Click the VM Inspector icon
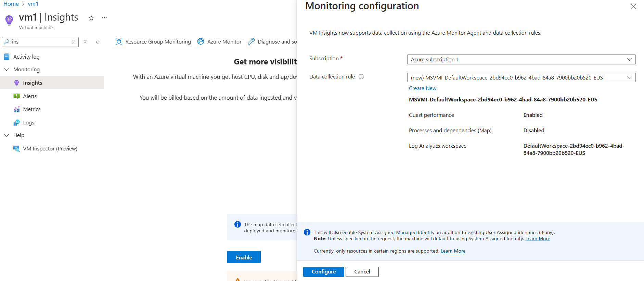The width and height of the screenshot is (644, 281). click(x=16, y=149)
